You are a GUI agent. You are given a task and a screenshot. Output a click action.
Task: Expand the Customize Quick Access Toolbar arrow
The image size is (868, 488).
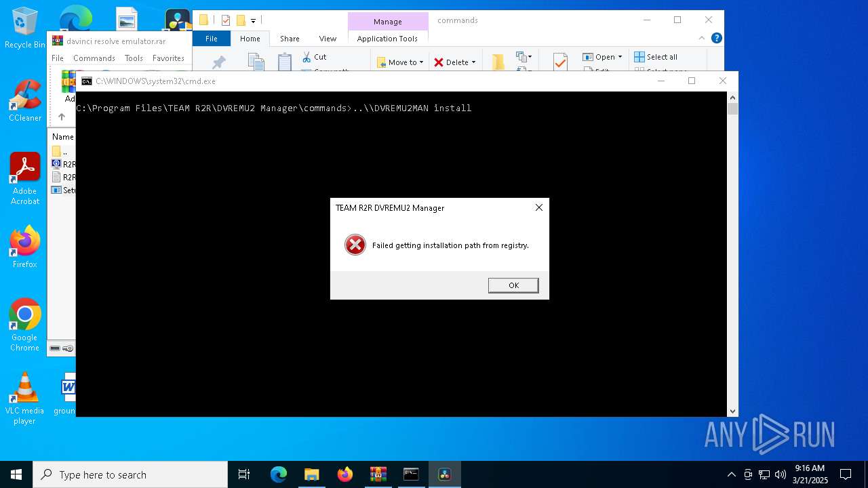(253, 20)
